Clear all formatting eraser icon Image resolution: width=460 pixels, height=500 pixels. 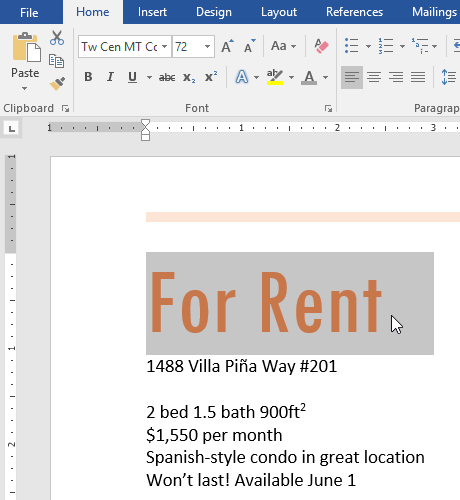[x=321, y=46]
